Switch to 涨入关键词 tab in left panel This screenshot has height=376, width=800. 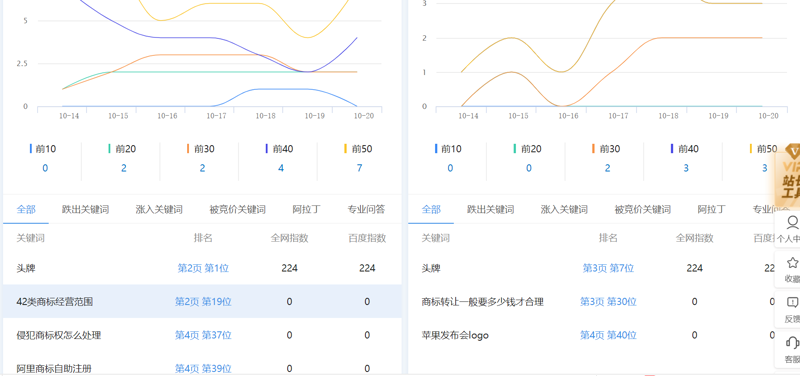159,209
